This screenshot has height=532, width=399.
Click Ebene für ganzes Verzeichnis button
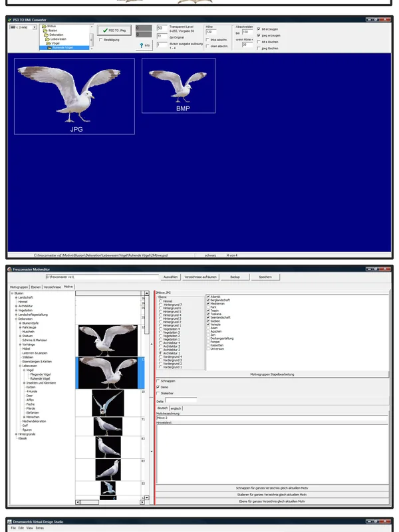click(272, 501)
